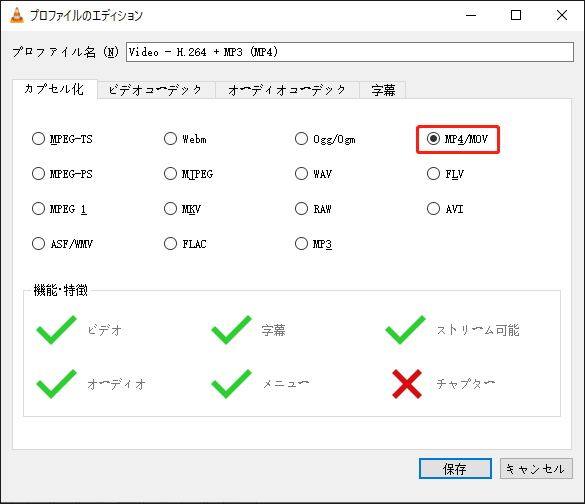This screenshot has height=504, width=585.
Task: Focus the プロファイル名 text field
Action: [x=350, y=52]
